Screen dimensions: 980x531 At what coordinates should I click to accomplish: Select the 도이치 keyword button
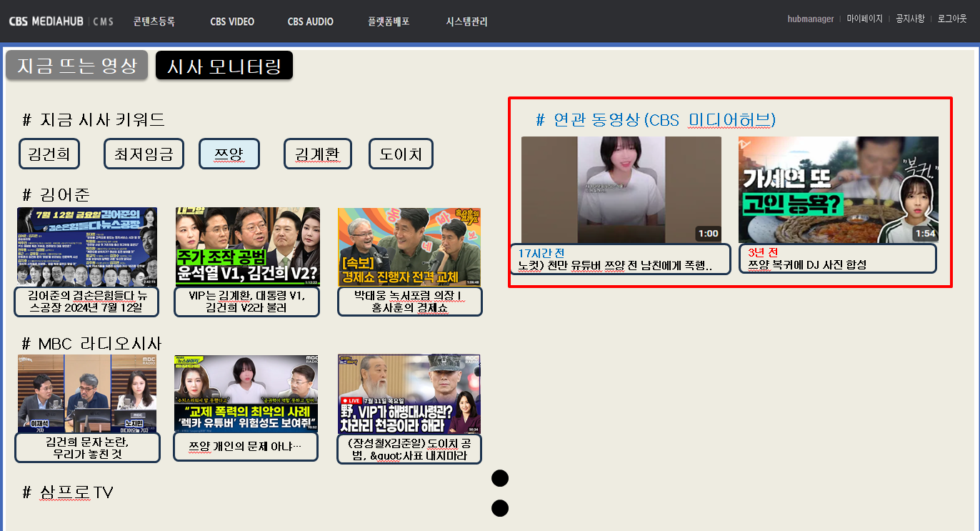coord(401,154)
